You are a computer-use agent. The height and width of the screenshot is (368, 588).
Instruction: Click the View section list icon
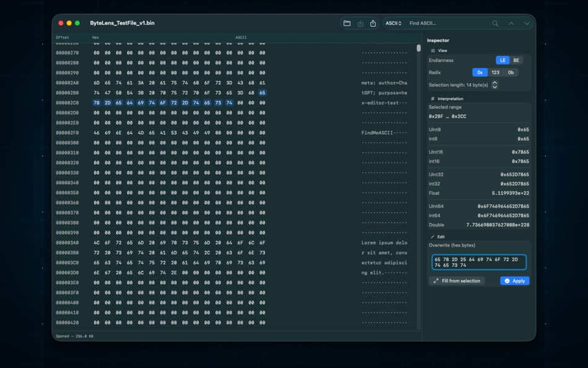tap(433, 50)
